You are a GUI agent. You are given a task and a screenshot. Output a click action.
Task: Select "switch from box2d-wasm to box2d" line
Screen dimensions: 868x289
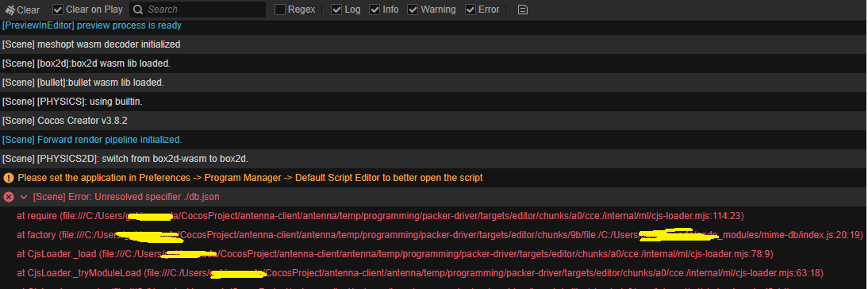tap(434, 159)
